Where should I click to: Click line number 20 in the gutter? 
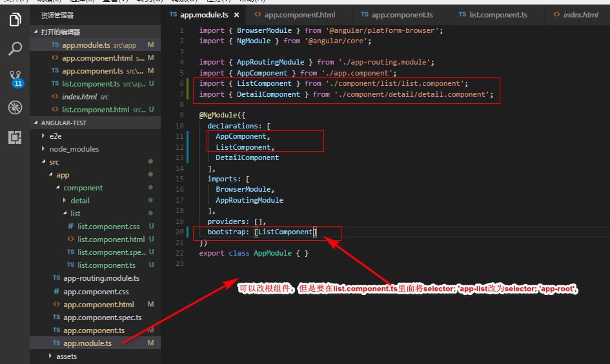pyautogui.click(x=179, y=232)
